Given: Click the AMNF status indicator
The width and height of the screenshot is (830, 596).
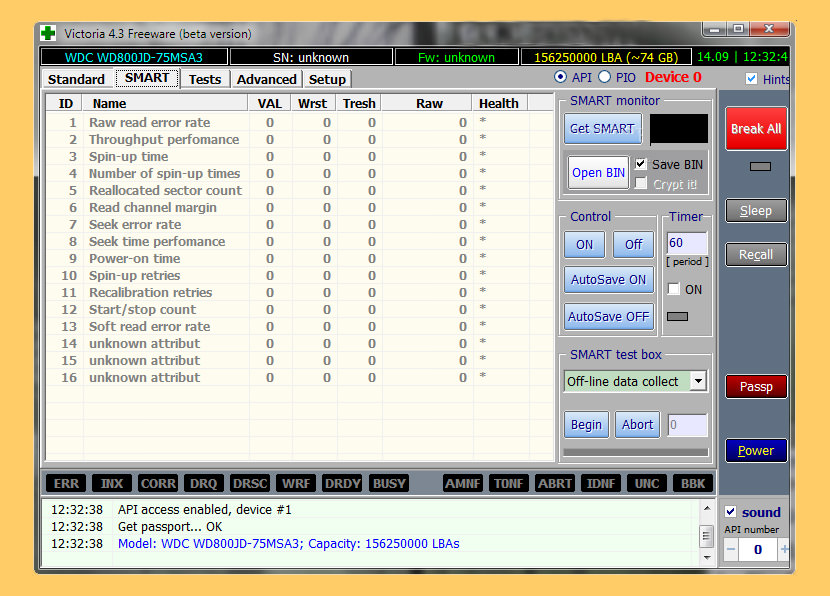Looking at the screenshot, I should pyautogui.click(x=462, y=483).
